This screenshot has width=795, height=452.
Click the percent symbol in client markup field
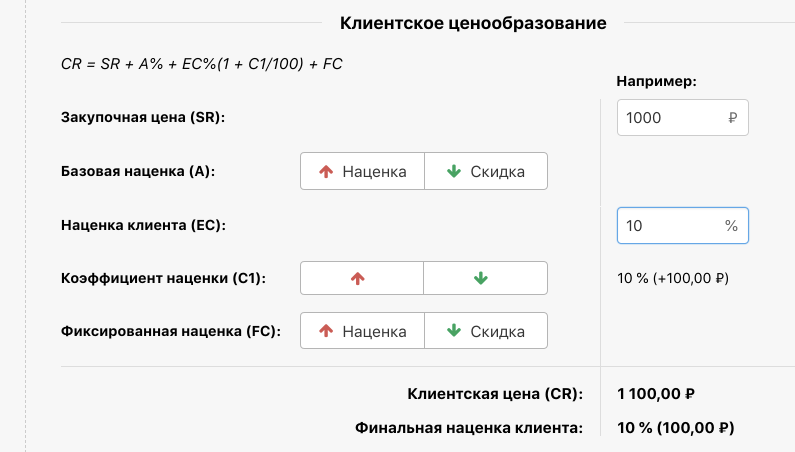(x=731, y=226)
